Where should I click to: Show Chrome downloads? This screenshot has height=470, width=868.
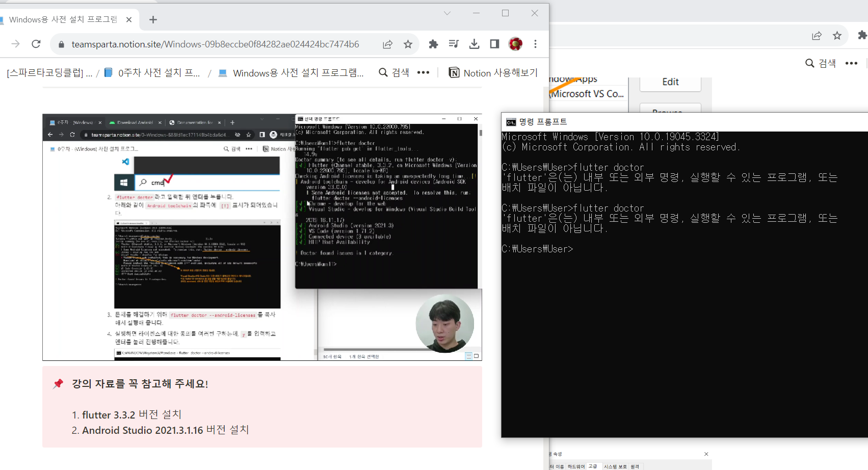pyautogui.click(x=474, y=44)
